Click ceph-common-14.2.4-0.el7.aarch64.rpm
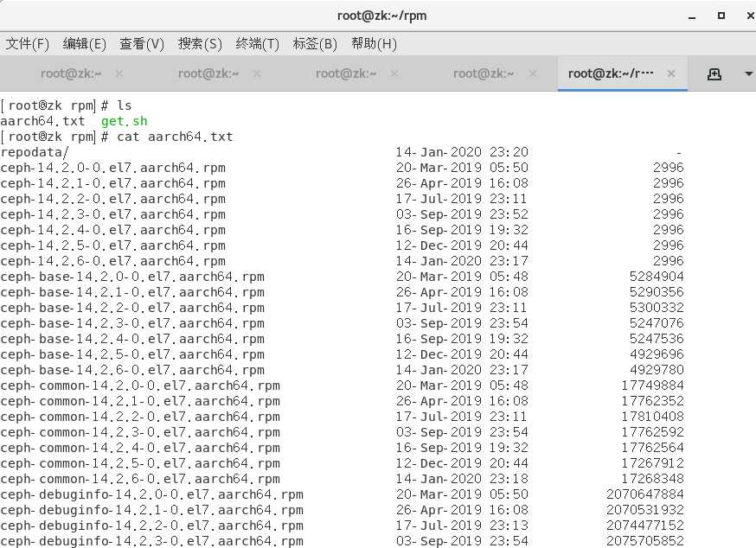Screen dimensions: 756x548 click(x=140, y=447)
